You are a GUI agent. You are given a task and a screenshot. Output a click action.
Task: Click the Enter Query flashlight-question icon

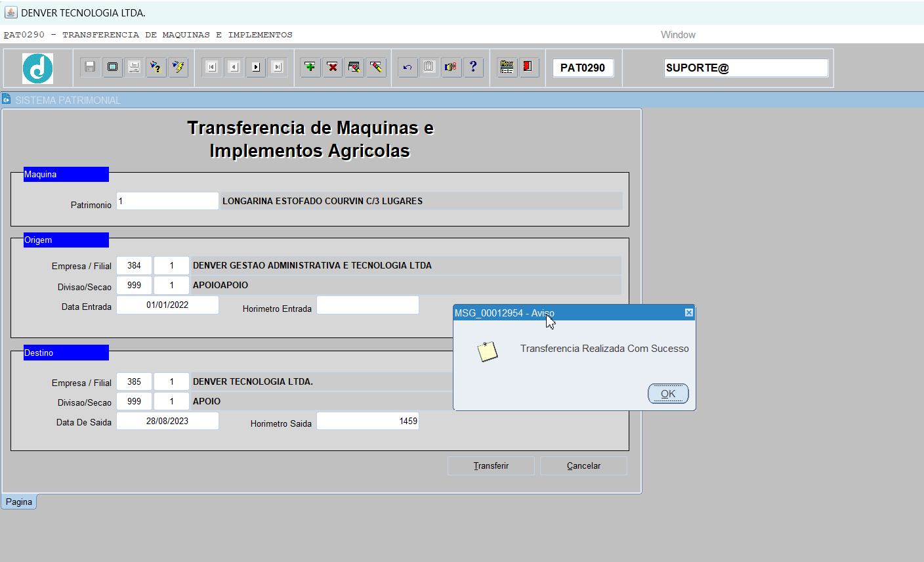tap(156, 67)
